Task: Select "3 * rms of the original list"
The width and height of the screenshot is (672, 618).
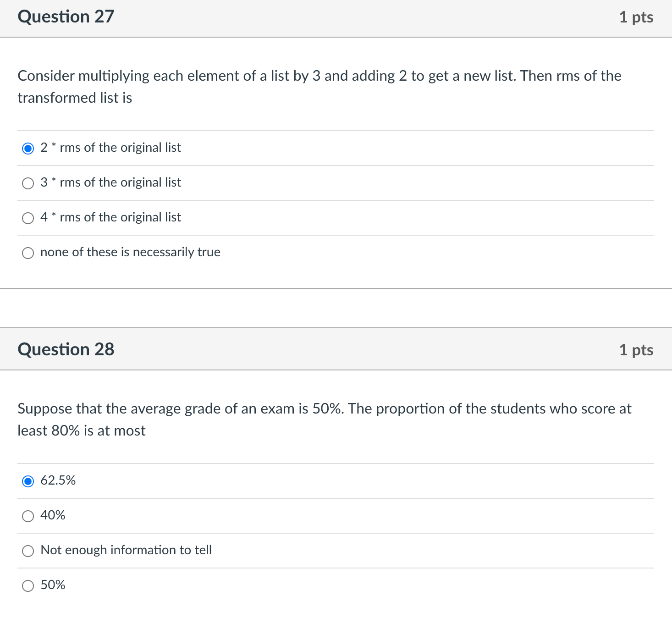Action: (x=28, y=183)
